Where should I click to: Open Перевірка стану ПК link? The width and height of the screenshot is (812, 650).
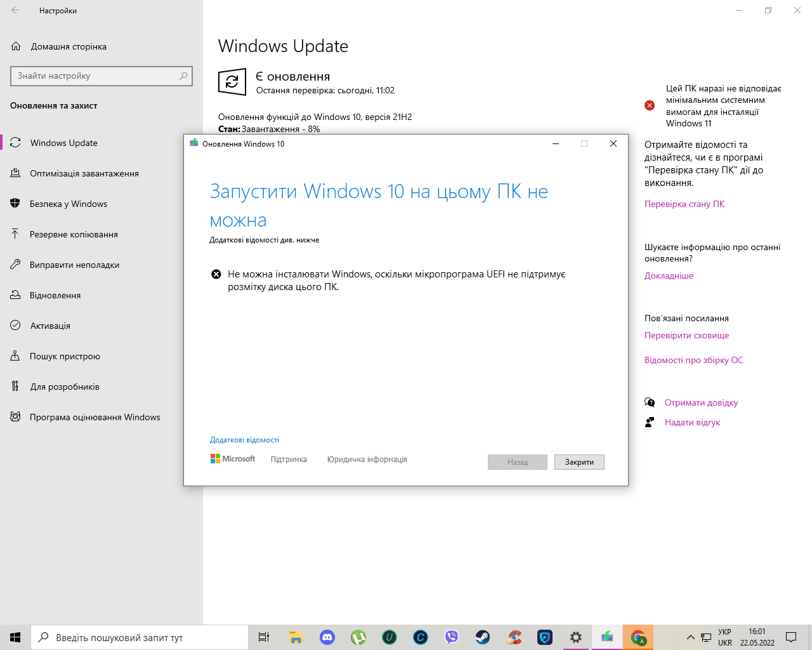point(684,204)
